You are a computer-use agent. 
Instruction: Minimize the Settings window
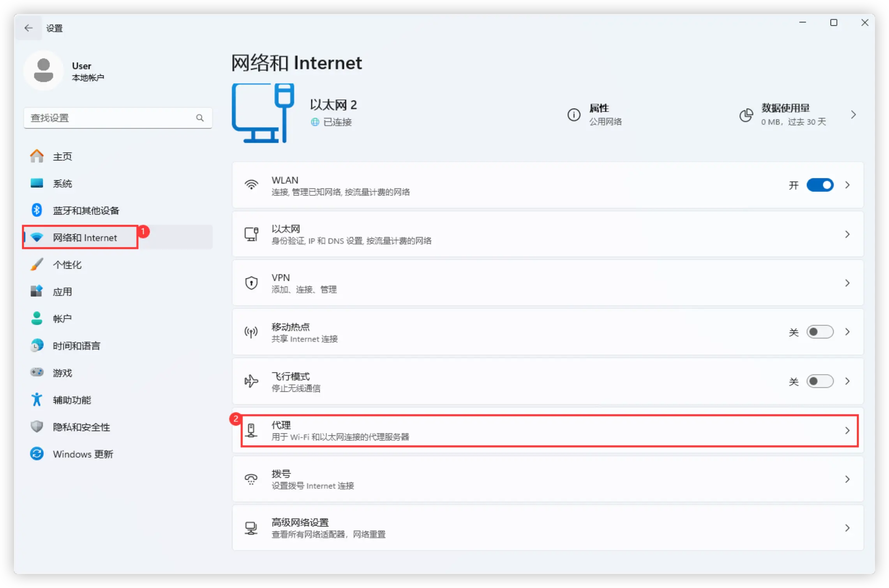(803, 23)
